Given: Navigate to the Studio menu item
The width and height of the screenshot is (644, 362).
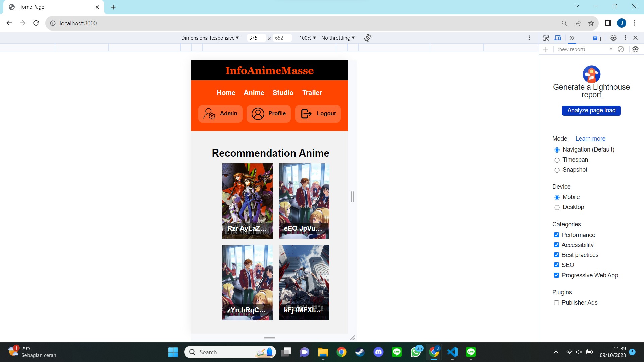Looking at the screenshot, I should [283, 93].
